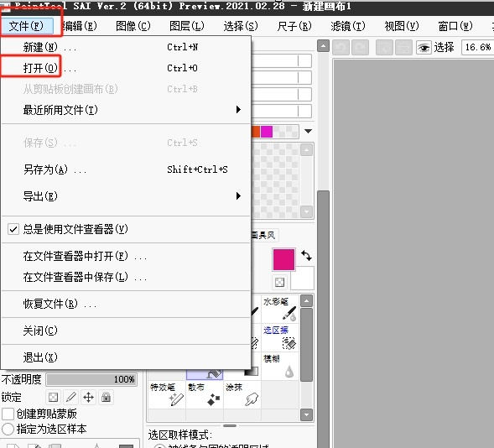Viewport: 494px width, 448px height.
Task: Choose 退出(X) menu entry
Action: point(126,357)
